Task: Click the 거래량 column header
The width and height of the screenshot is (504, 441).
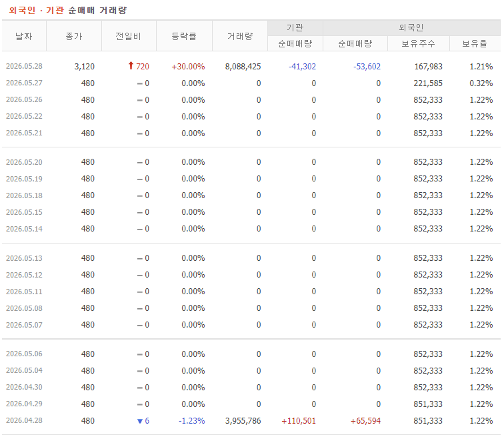Action: pyautogui.click(x=240, y=36)
